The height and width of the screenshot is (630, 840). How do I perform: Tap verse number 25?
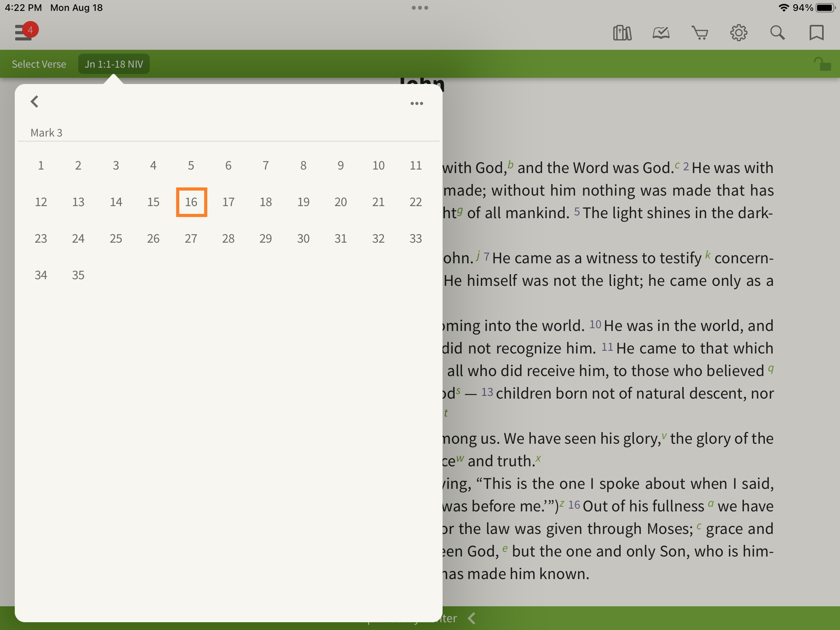pyautogui.click(x=116, y=239)
